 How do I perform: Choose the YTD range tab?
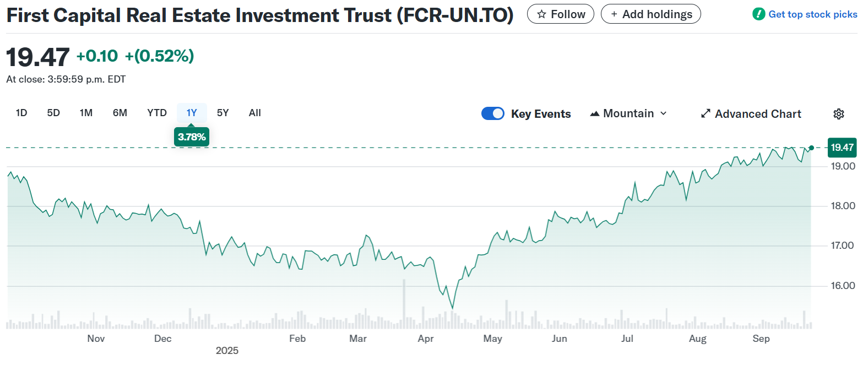[x=157, y=113]
